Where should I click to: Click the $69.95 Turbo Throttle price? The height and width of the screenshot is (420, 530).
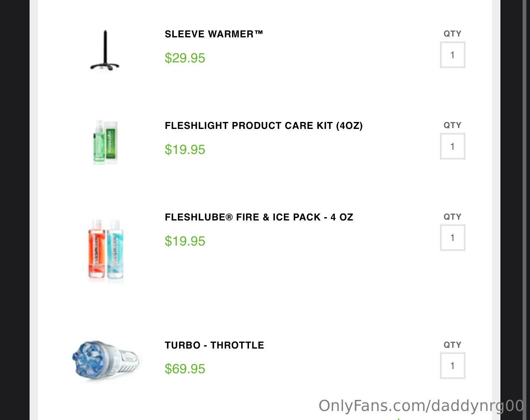[x=185, y=369]
